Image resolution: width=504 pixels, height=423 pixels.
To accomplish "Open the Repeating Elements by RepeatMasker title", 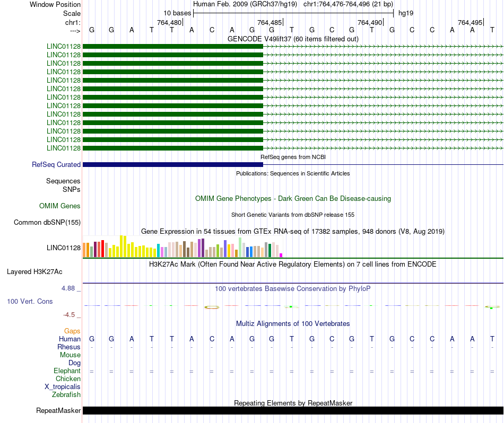I will click(293, 403).
